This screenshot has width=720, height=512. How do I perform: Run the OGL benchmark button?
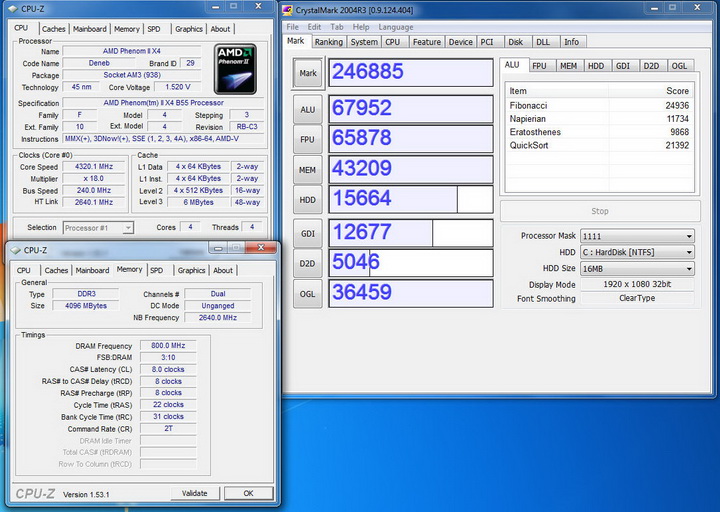[x=308, y=294]
